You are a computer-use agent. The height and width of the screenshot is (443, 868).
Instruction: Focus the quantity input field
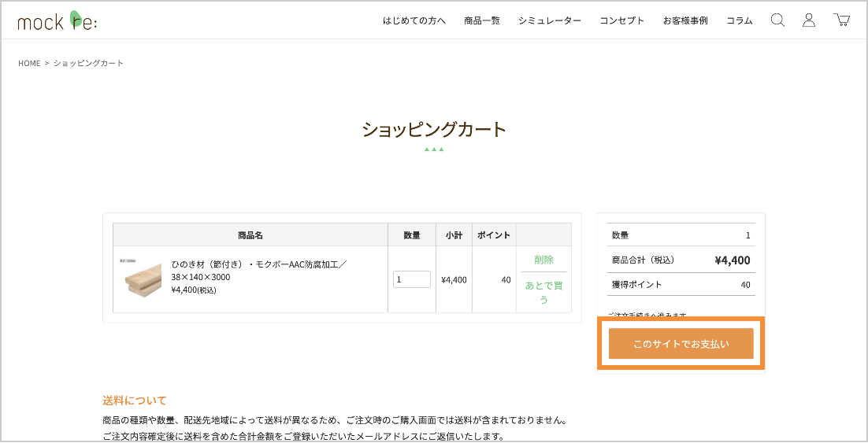(411, 279)
